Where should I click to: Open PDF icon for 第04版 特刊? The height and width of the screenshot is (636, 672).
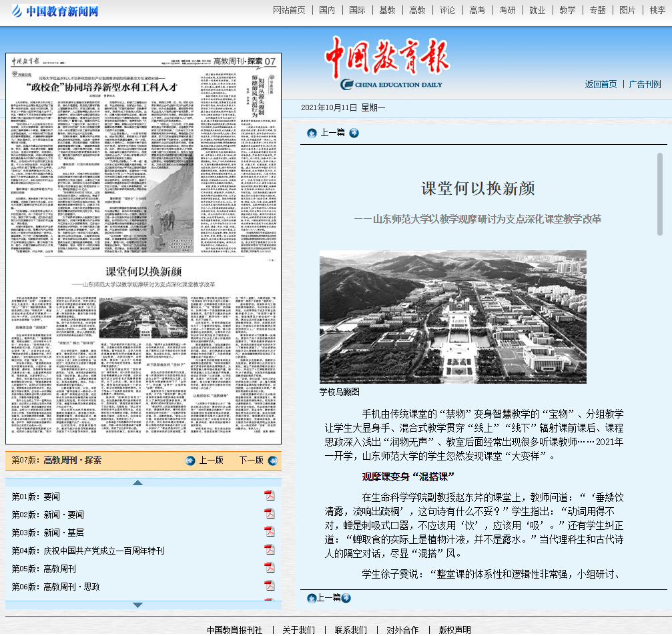[270, 550]
